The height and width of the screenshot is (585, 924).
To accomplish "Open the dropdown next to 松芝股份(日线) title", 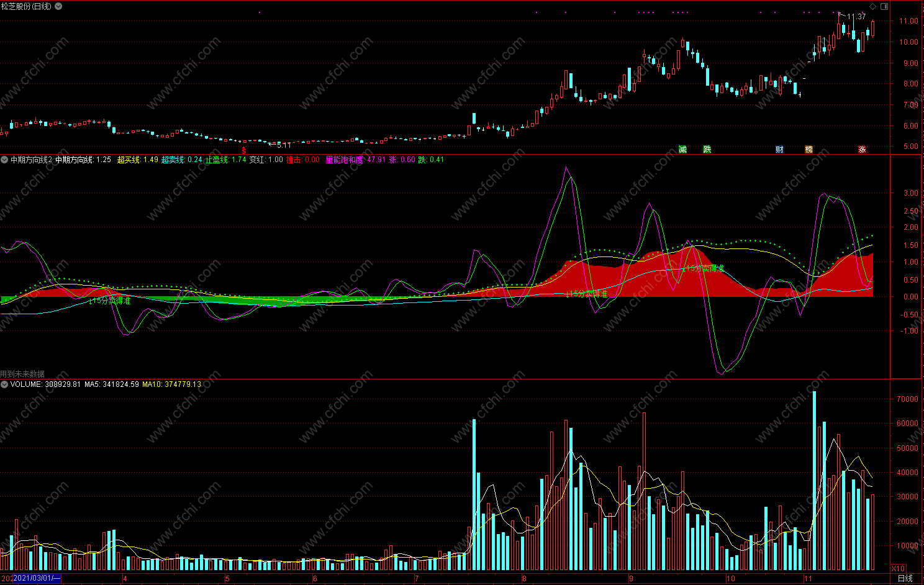I will pyautogui.click(x=58, y=6).
